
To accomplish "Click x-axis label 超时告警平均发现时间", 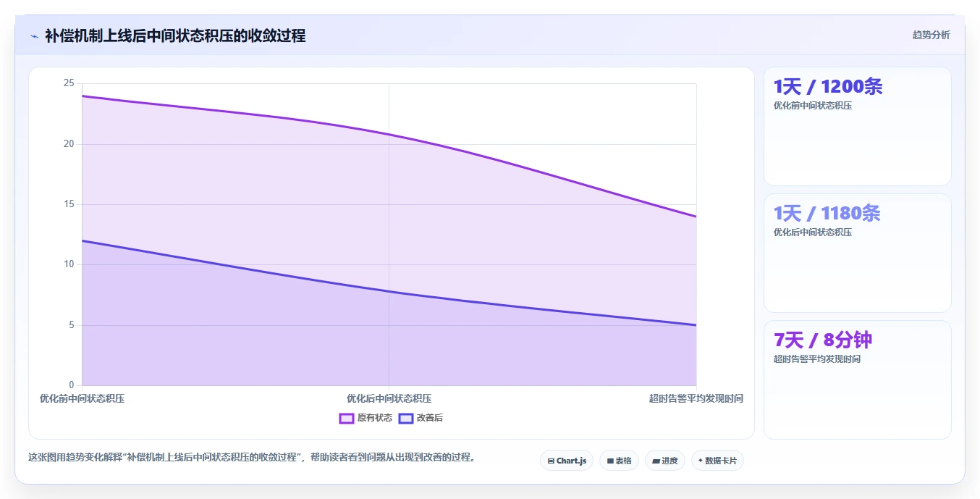I will point(696,398).
